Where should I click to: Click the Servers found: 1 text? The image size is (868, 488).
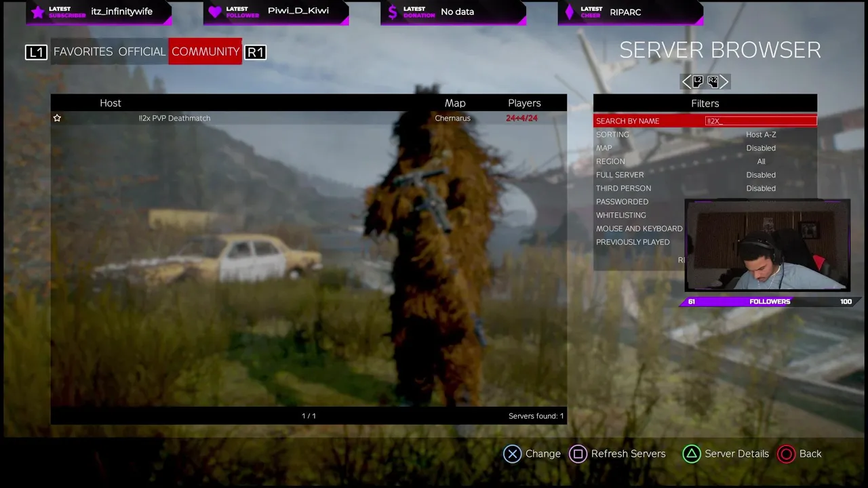536,416
